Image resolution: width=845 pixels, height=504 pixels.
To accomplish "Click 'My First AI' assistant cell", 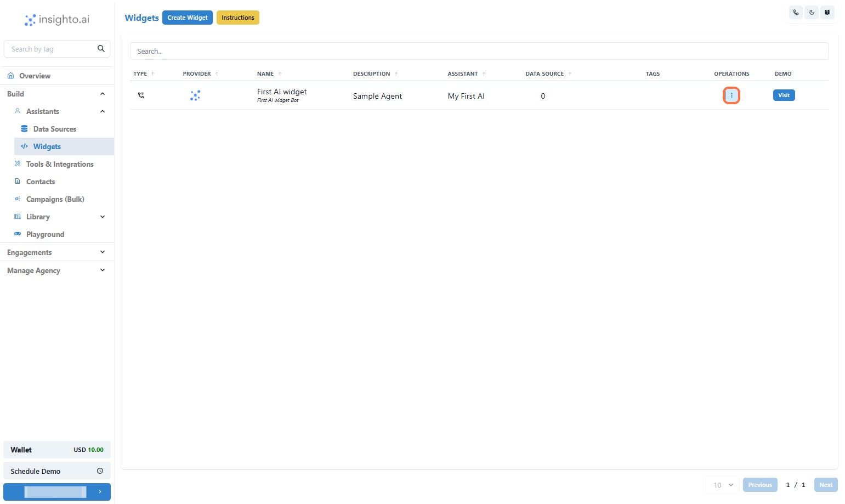I will coord(466,96).
